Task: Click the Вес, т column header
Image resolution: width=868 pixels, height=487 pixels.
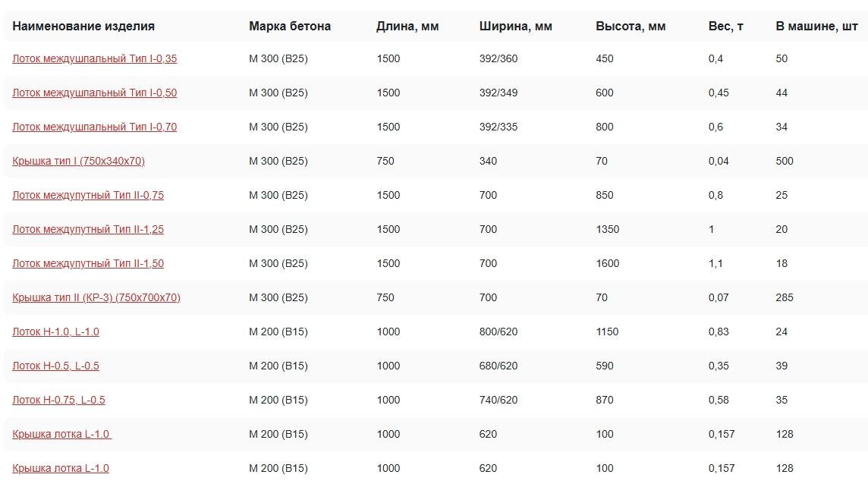Action: (725, 26)
